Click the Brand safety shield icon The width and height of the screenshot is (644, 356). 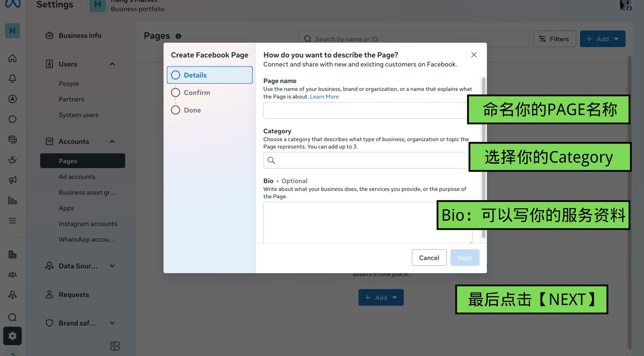49,323
